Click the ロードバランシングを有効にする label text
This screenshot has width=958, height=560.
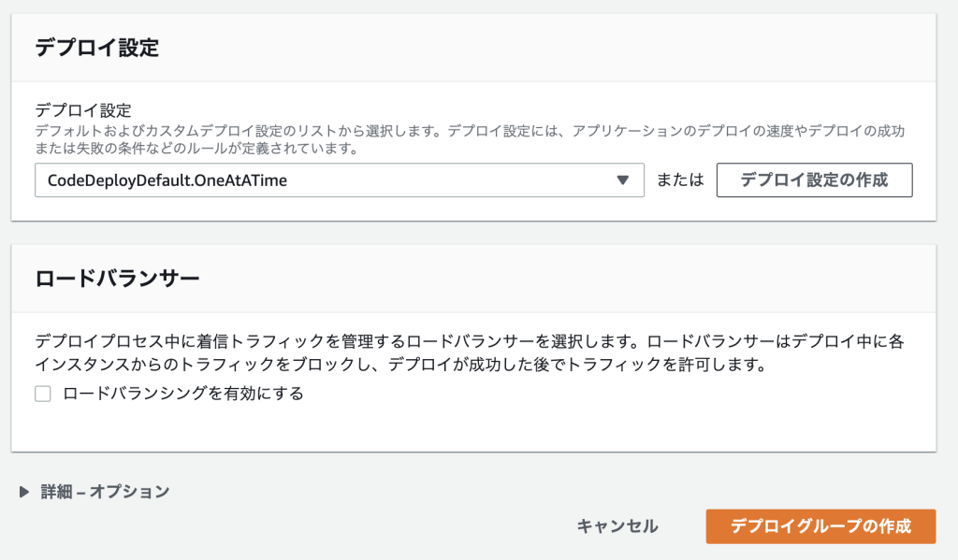[183, 394]
